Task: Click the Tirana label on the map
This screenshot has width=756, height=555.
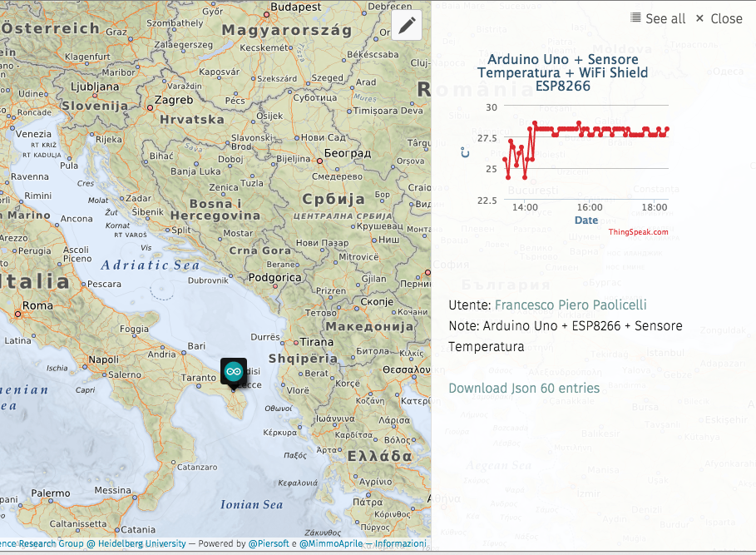Action: pos(317,342)
